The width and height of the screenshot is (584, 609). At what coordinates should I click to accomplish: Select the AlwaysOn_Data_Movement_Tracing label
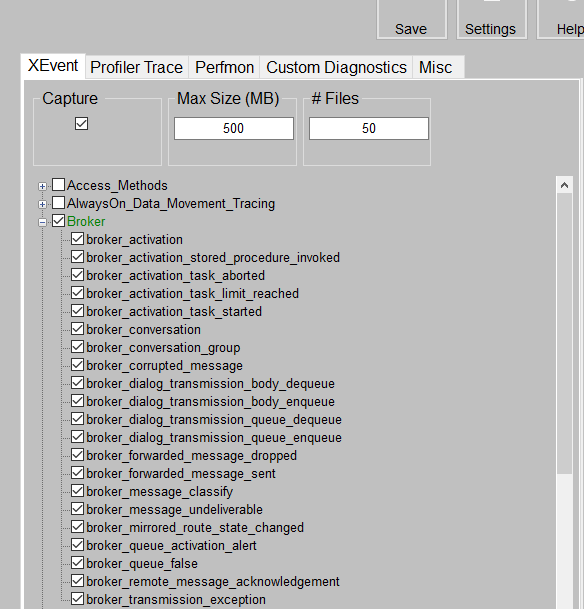click(x=171, y=204)
